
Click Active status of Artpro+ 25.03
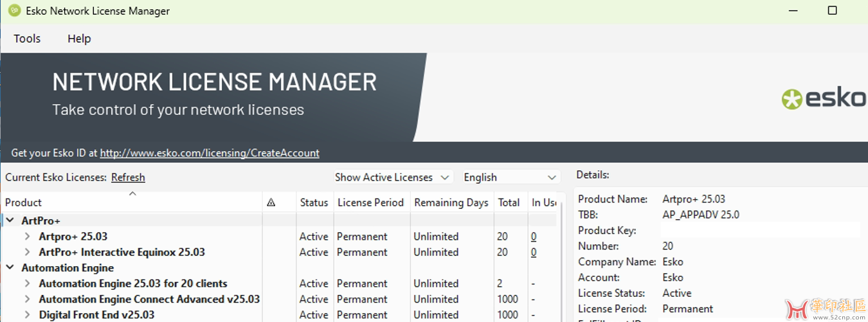pyautogui.click(x=314, y=237)
